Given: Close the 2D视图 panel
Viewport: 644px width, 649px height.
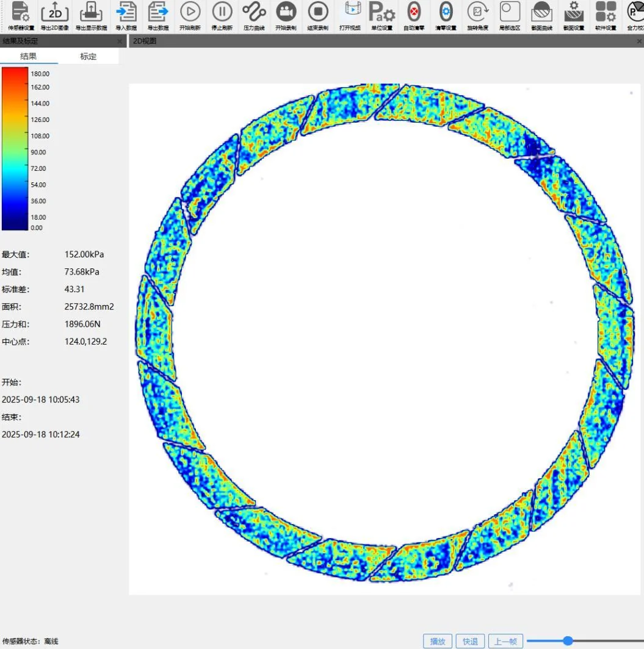Looking at the screenshot, I should click(640, 41).
